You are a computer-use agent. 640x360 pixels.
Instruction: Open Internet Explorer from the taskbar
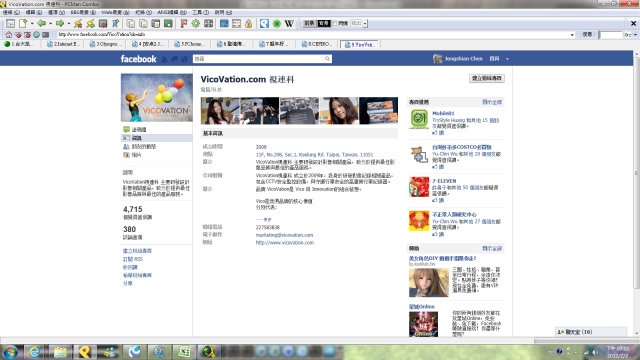(34, 351)
